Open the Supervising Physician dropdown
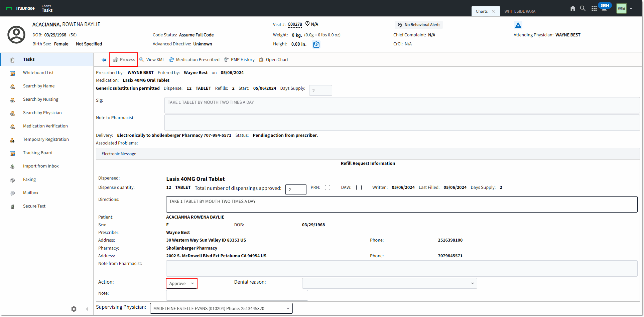Viewport: 644px width, 317px height. [221, 308]
